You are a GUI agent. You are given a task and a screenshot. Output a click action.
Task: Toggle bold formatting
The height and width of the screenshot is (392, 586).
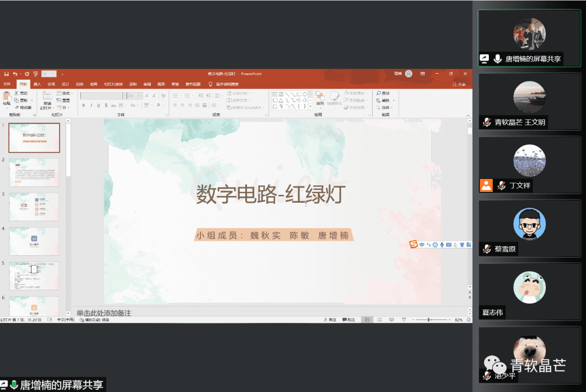pos(84,105)
